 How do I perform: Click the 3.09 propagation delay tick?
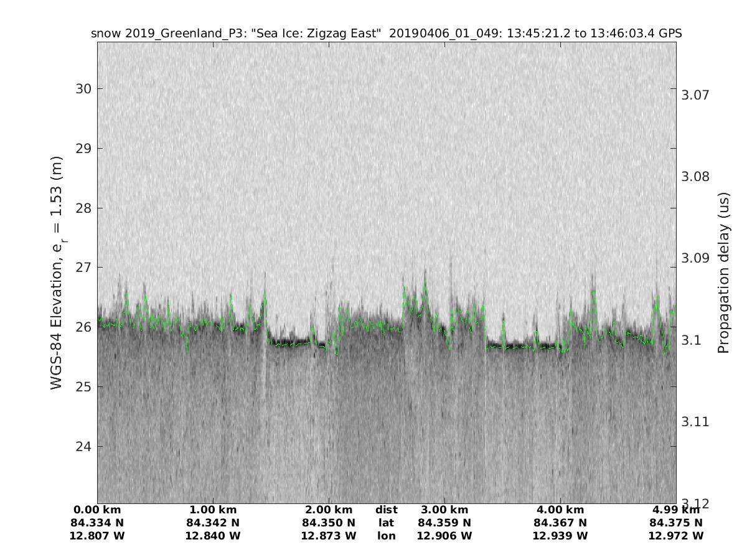click(x=695, y=258)
